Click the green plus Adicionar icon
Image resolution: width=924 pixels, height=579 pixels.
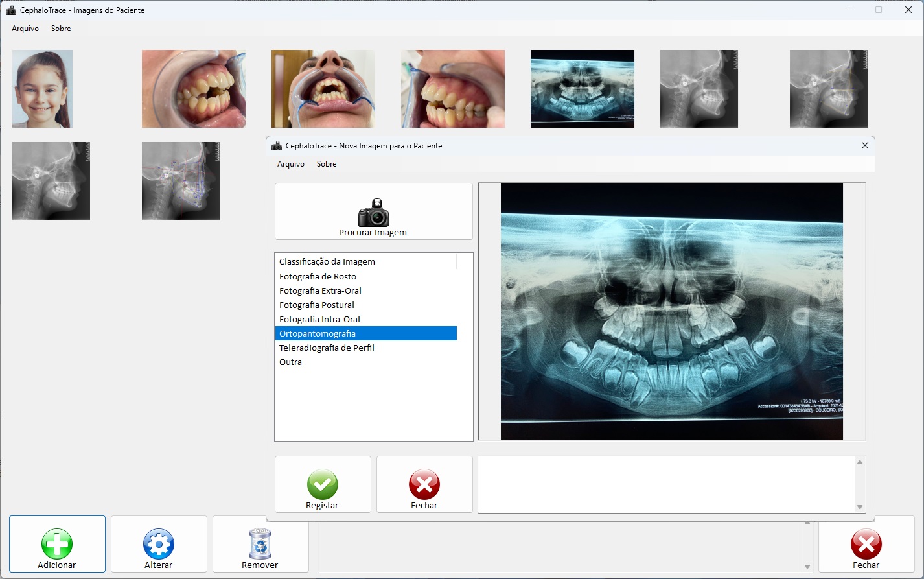57,544
